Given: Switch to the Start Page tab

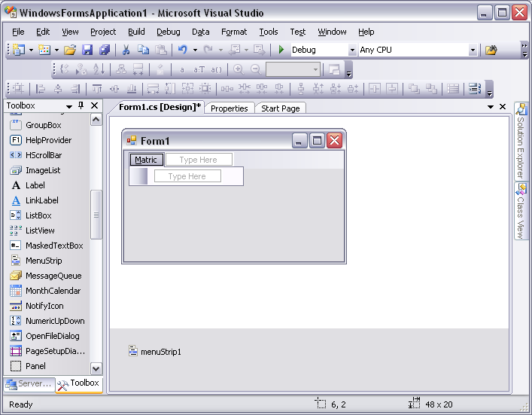Looking at the screenshot, I should [x=280, y=108].
